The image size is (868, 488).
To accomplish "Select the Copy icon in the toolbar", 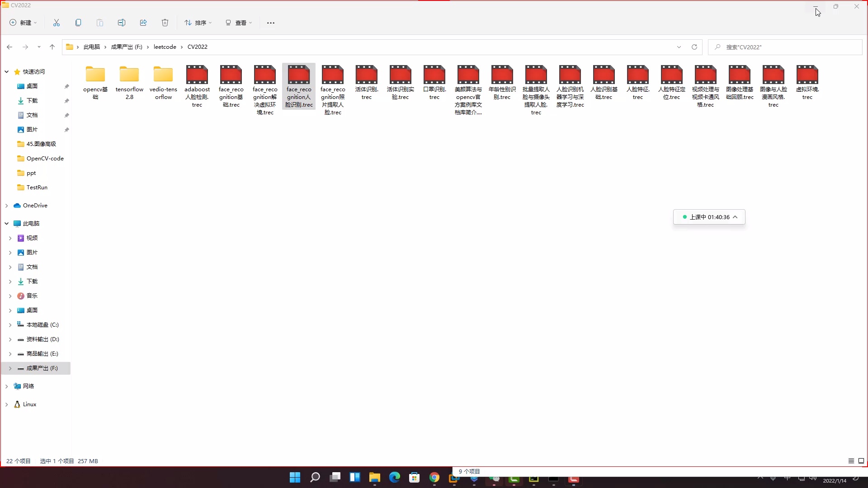I will (x=78, y=23).
